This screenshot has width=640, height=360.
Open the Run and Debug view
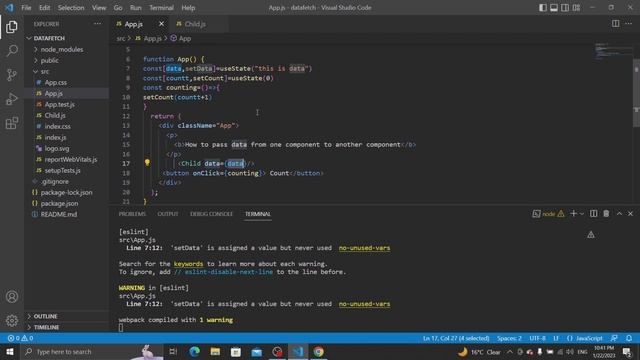coord(12,99)
